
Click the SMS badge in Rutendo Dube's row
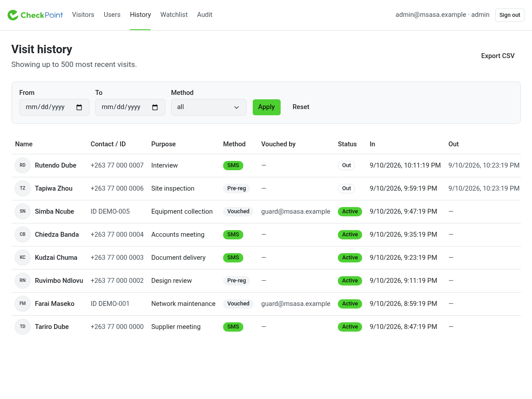click(233, 165)
